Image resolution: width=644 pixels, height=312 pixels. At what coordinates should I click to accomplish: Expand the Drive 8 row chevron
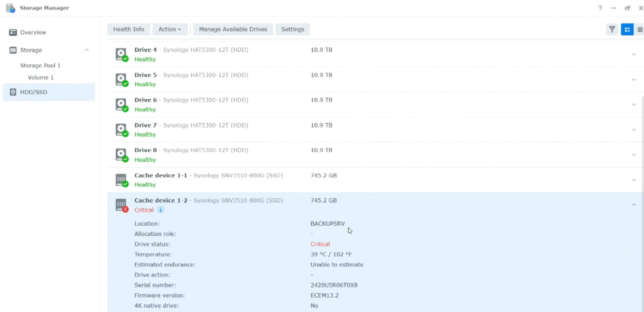(634, 154)
